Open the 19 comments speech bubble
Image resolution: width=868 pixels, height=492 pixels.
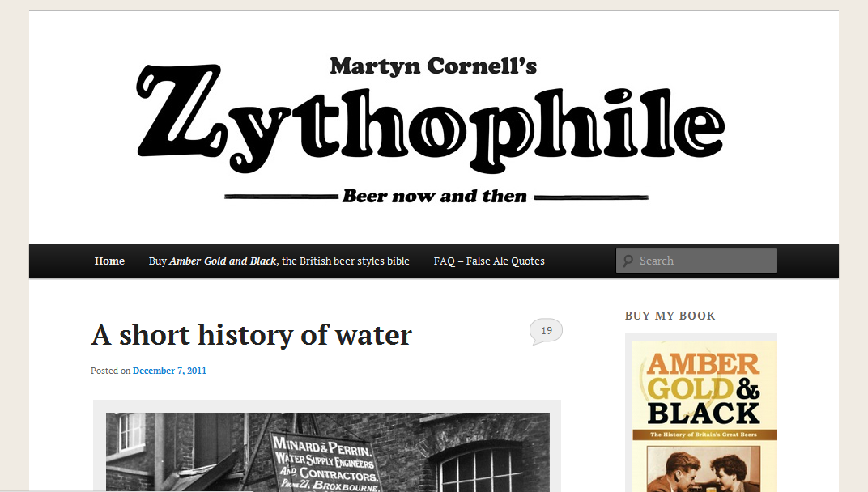pos(546,332)
